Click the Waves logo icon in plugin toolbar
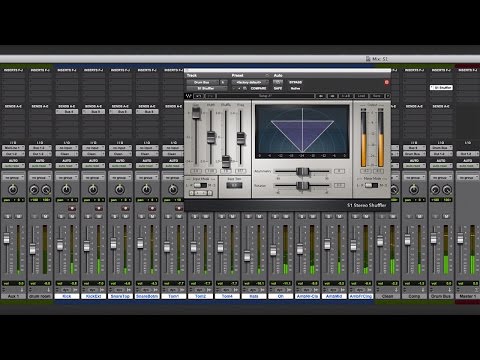This screenshot has height=360, width=480. (x=189, y=96)
